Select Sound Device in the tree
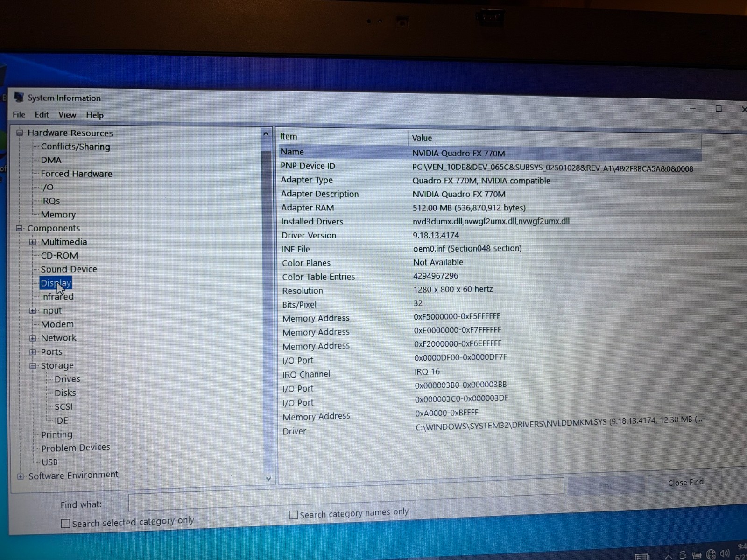Screen dimensions: 747x560 click(69, 269)
